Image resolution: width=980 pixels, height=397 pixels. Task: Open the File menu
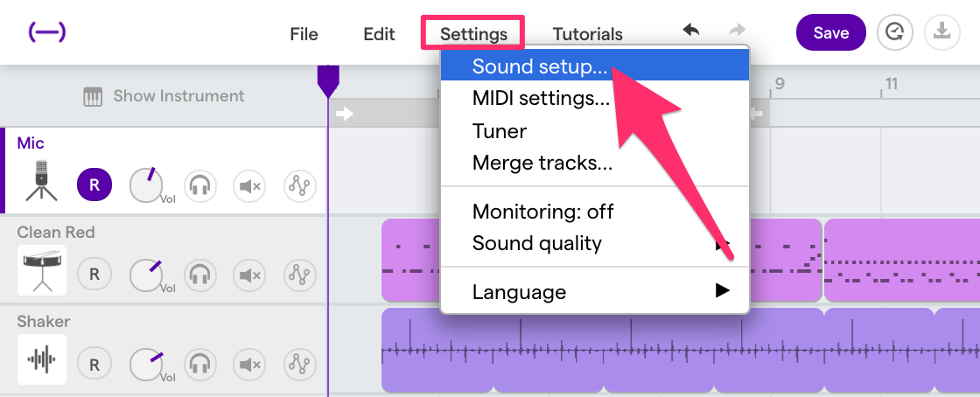click(304, 34)
